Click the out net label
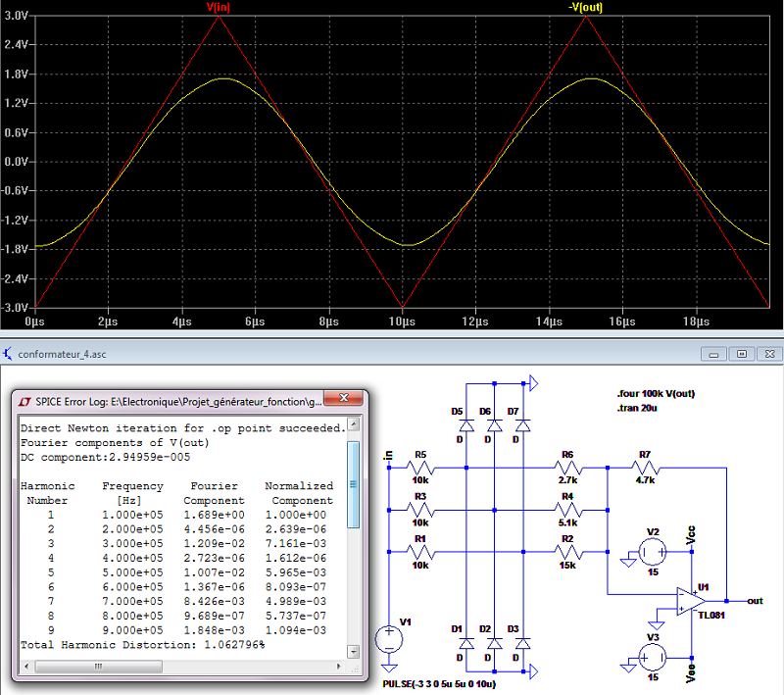The image size is (784, 695). click(755, 601)
